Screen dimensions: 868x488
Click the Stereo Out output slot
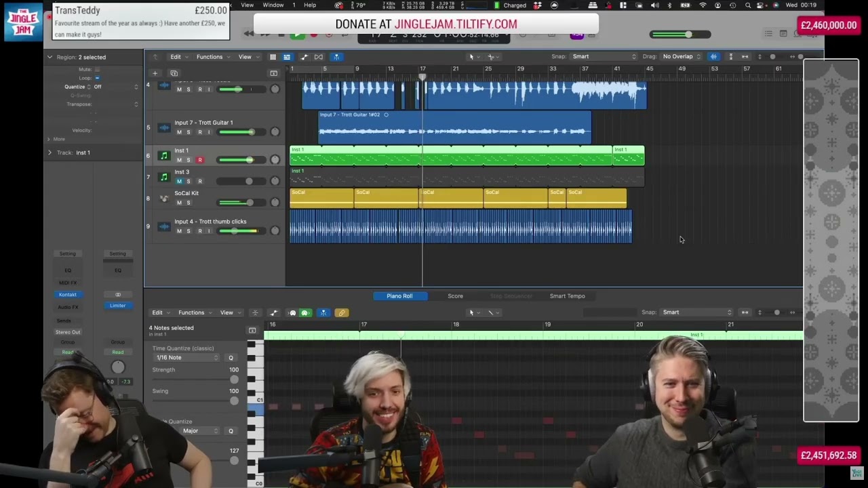point(68,332)
